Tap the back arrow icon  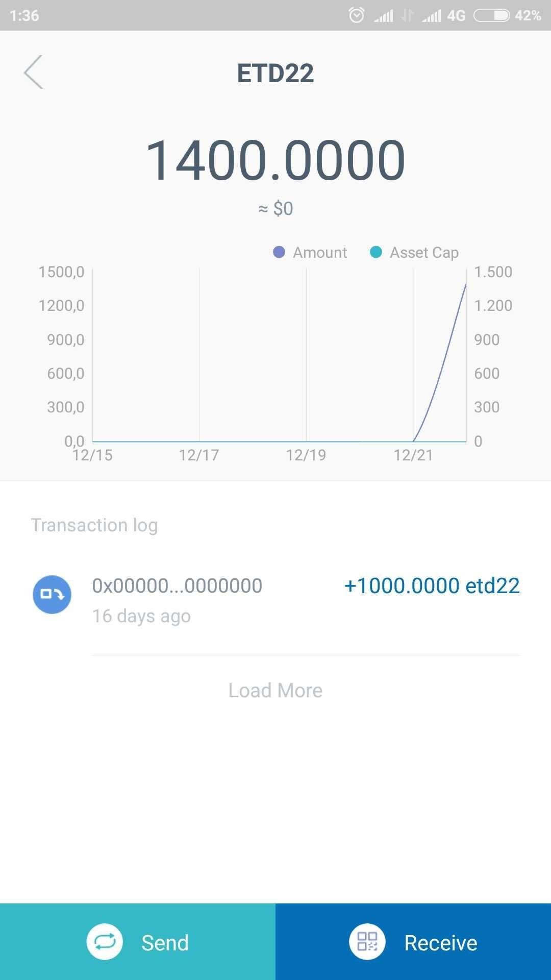34,72
